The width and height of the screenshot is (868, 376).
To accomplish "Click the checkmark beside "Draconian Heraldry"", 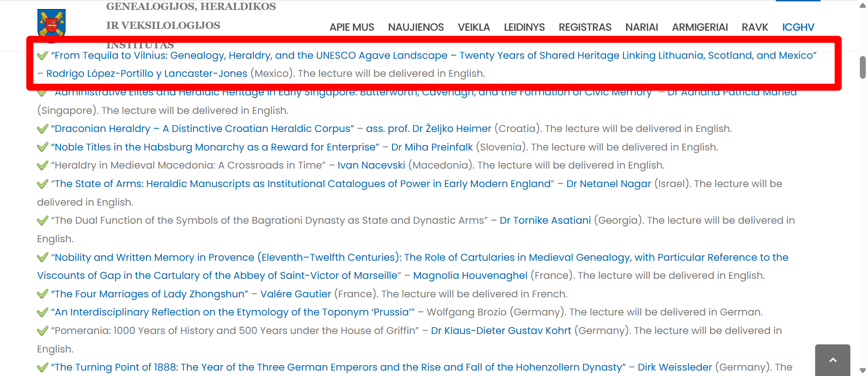I will point(42,129).
